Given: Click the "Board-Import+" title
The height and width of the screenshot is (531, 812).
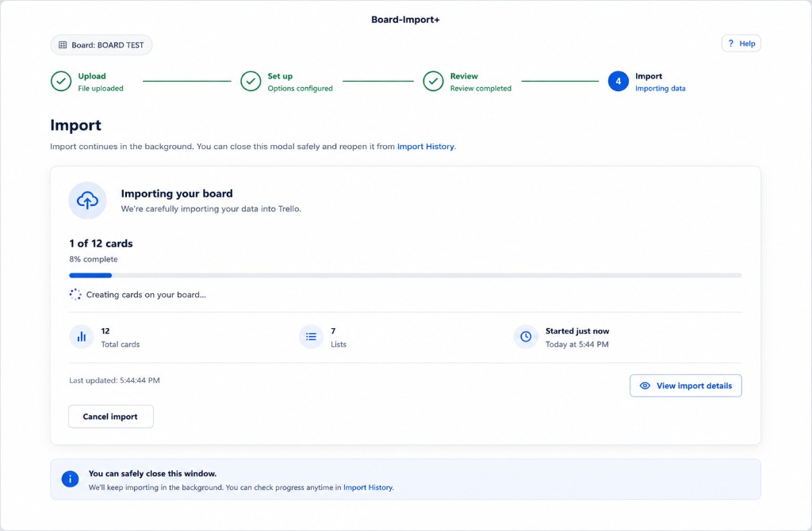Looking at the screenshot, I should tap(405, 20).
